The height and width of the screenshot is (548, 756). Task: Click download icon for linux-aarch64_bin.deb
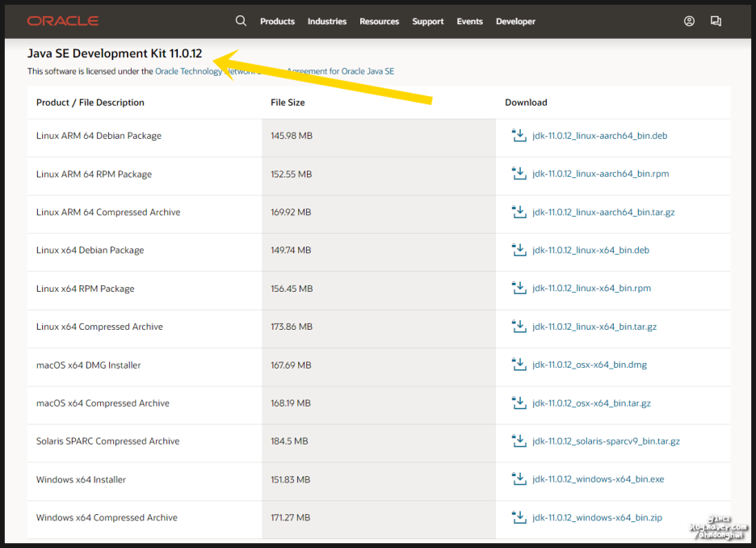519,136
